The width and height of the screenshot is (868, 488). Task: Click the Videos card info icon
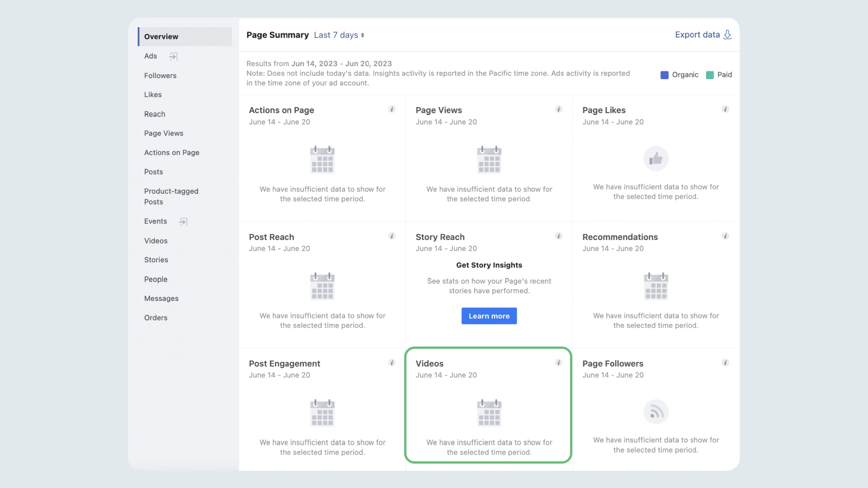click(559, 362)
